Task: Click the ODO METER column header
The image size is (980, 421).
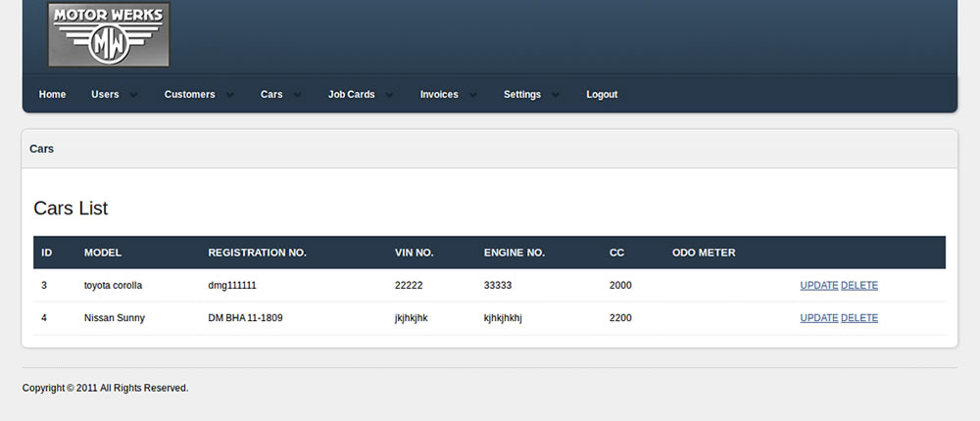Action: (704, 253)
